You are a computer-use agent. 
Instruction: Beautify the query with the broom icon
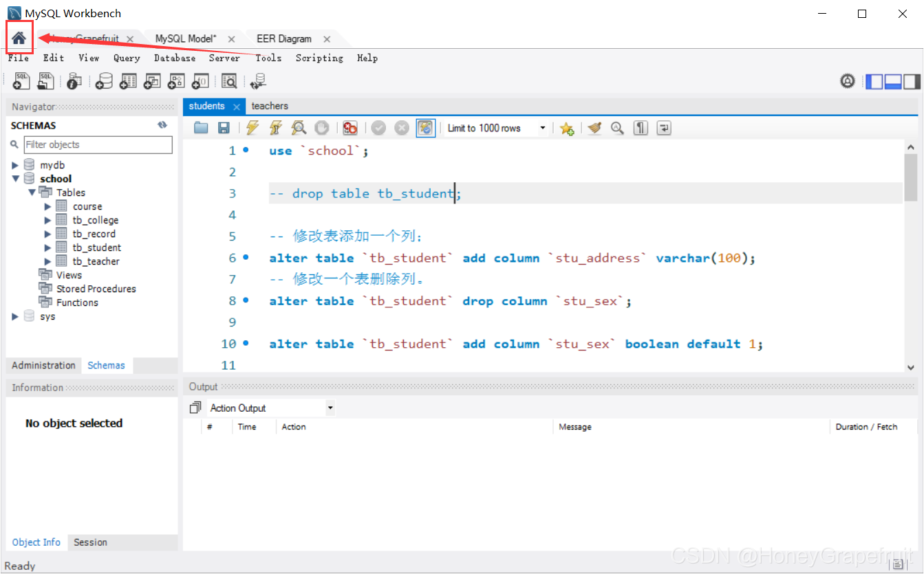[595, 128]
